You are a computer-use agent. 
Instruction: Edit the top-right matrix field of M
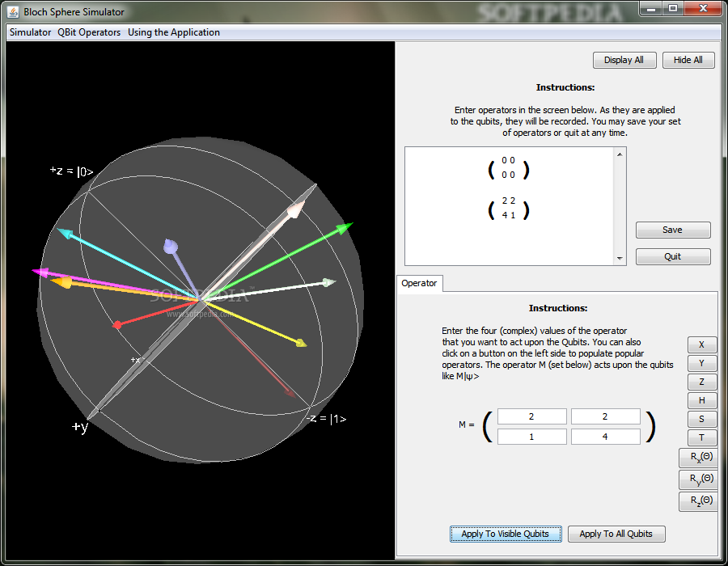tap(605, 416)
